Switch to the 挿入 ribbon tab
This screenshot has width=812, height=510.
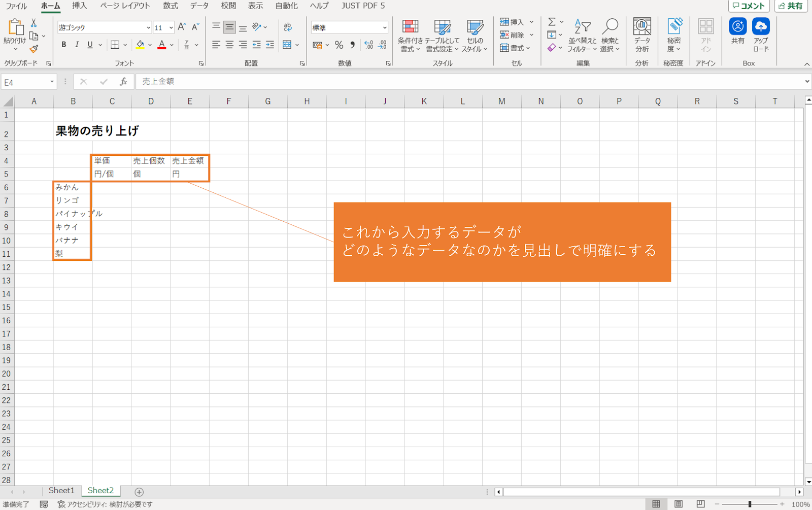[x=79, y=6]
